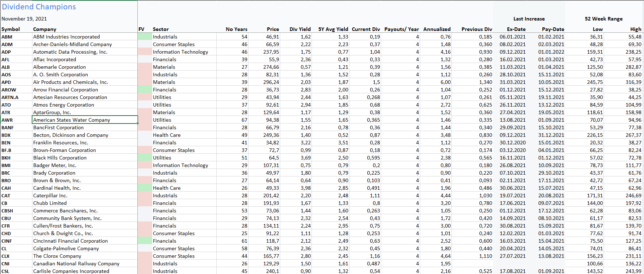Viewport: 644px width, 274px height.
Task: Select the 52 Week Range group header
Action: (604, 19)
